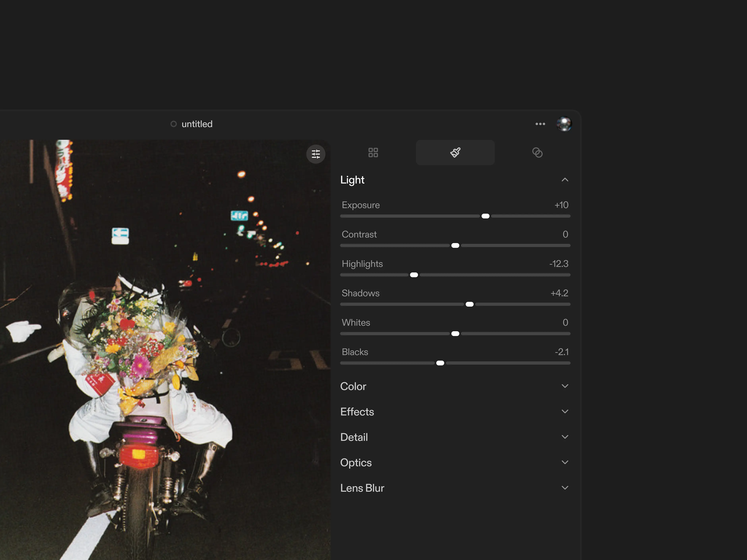Expand the Optics section
Screen dimensions: 747x560
click(x=565, y=462)
